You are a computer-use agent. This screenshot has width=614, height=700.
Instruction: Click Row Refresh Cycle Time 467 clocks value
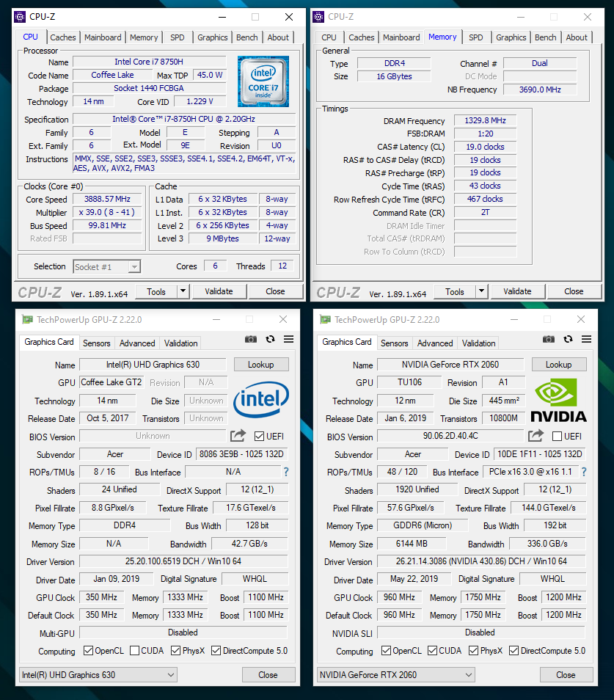[485, 199]
